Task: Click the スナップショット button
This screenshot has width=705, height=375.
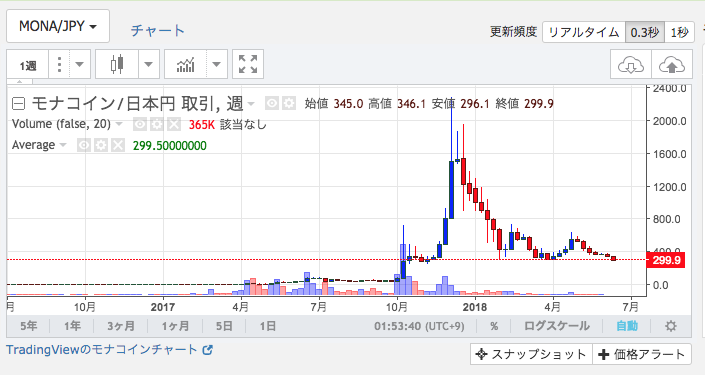Action: point(531,354)
